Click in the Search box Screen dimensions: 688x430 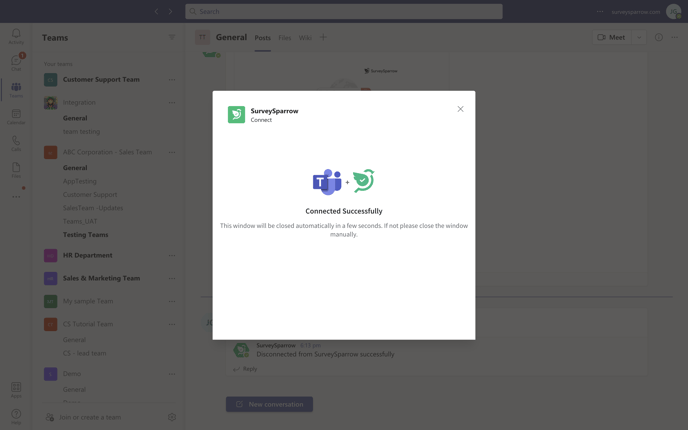tap(344, 11)
